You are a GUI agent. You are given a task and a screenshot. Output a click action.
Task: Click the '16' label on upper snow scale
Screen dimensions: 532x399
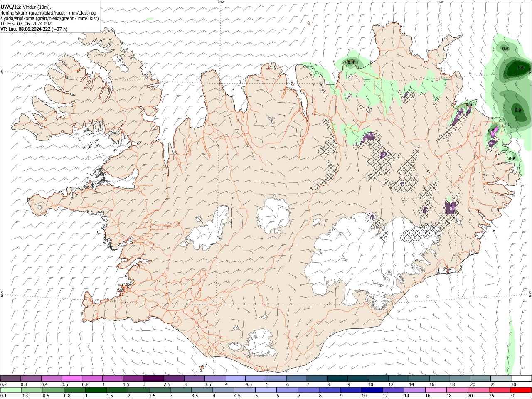432,384
